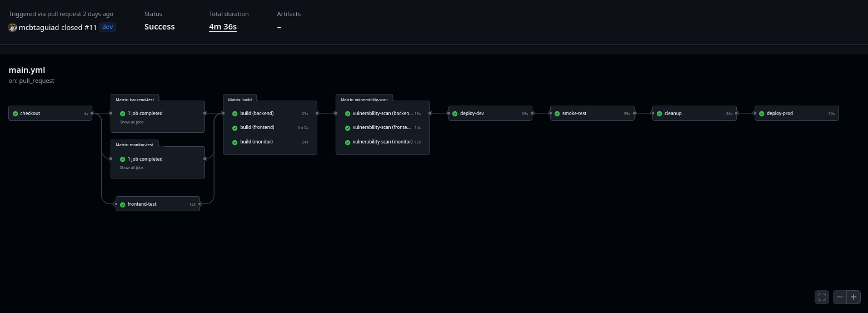Click check icon in backend-test matrix
The image size is (868, 313).
123,113
